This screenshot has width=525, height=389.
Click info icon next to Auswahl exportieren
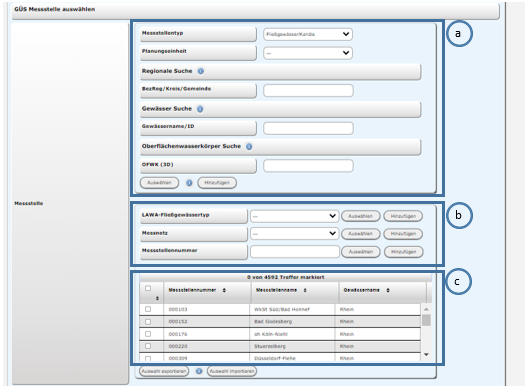pos(199,371)
